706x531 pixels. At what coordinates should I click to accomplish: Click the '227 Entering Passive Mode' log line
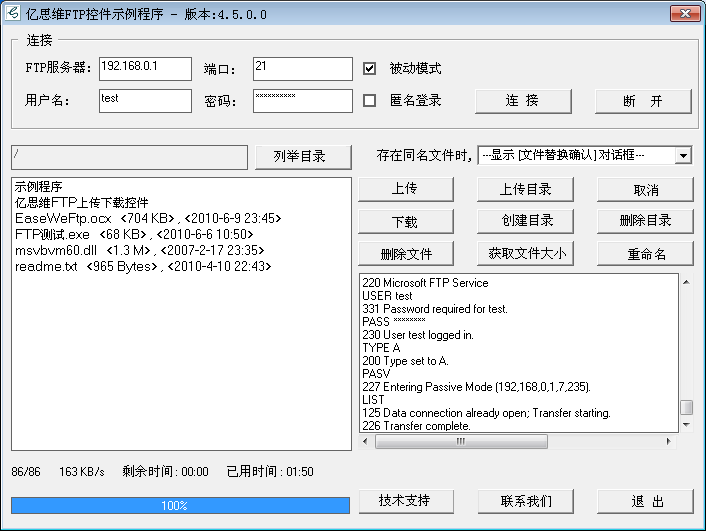[476, 387]
